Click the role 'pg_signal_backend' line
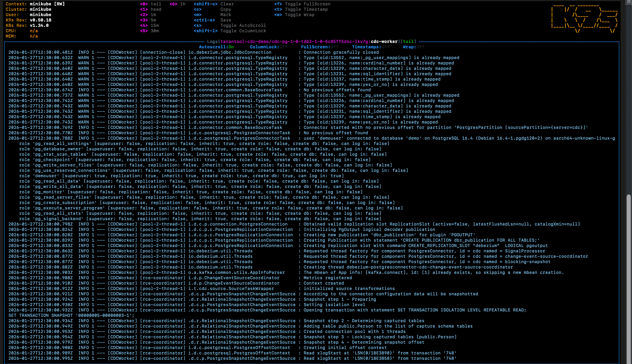The image size is (632, 364). point(200,219)
